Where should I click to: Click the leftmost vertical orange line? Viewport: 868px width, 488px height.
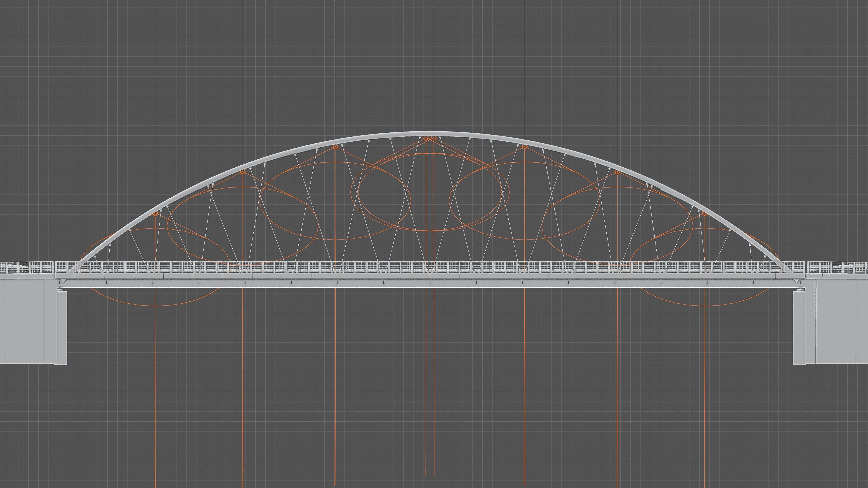click(x=155, y=421)
